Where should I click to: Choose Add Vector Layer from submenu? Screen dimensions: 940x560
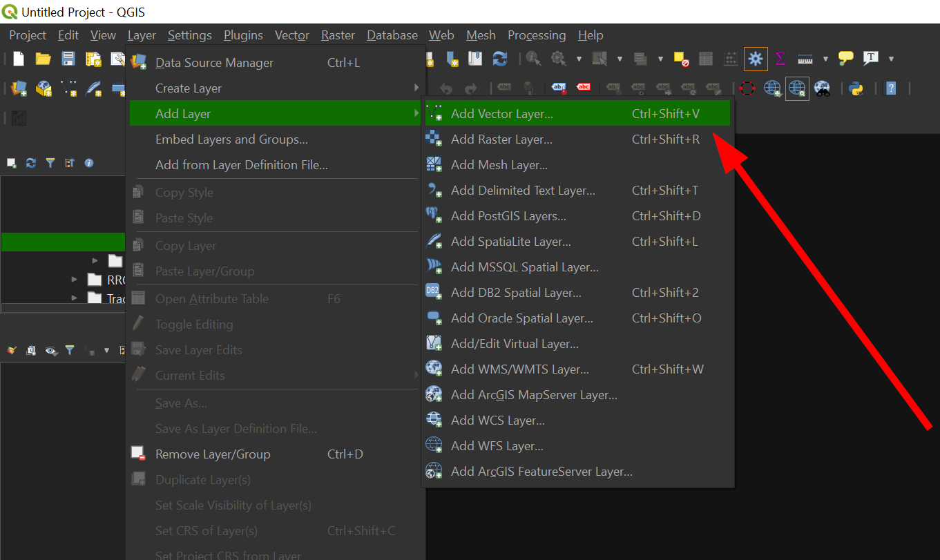(576, 113)
